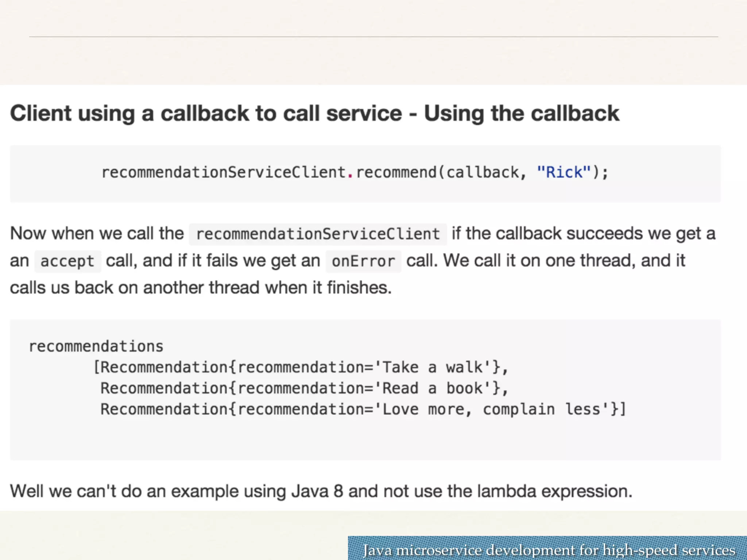Click 'if the callback succeeds we get a'

coord(584,234)
